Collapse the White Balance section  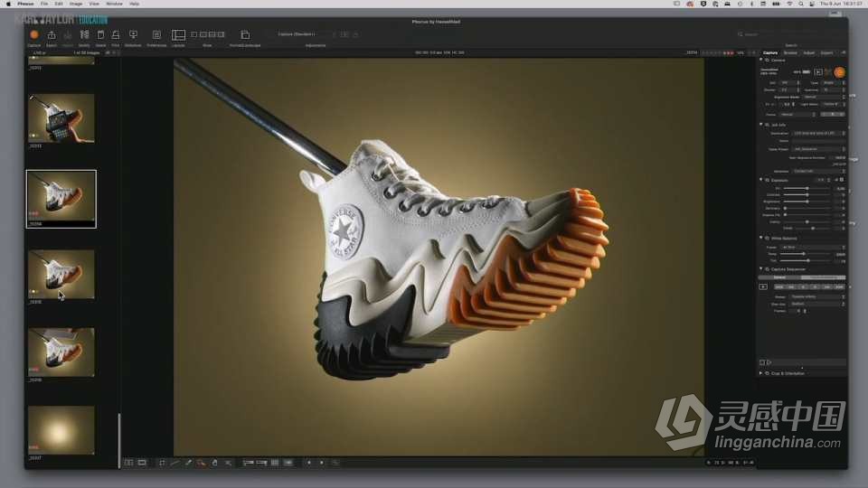pyautogui.click(x=761, y=238)
